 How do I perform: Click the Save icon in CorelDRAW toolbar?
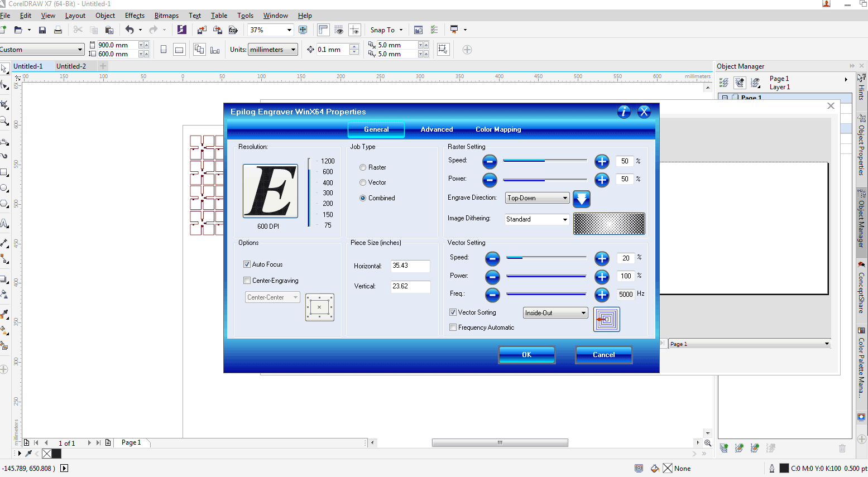tap(42, 30)
